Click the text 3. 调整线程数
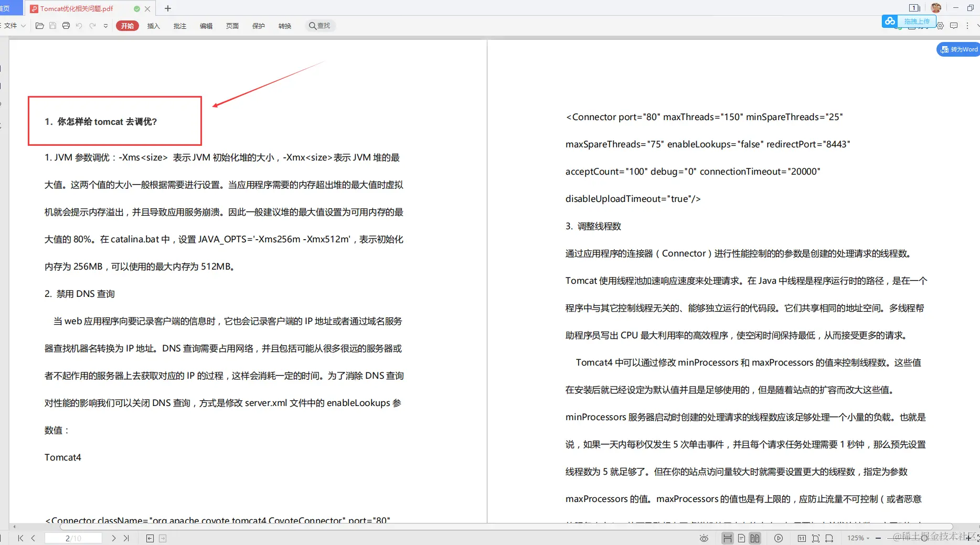The height and width of the screenshot is (545, 980). tap(593, 226)
